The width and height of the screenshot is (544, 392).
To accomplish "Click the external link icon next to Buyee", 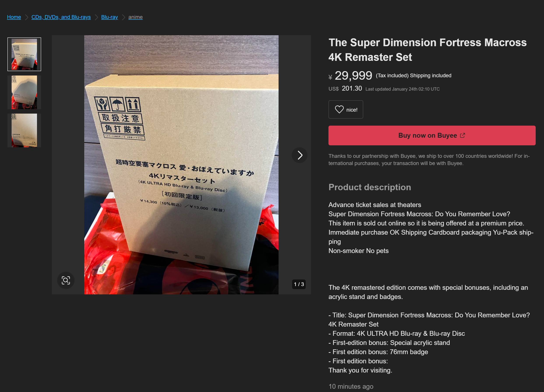I will coord(462,135).
